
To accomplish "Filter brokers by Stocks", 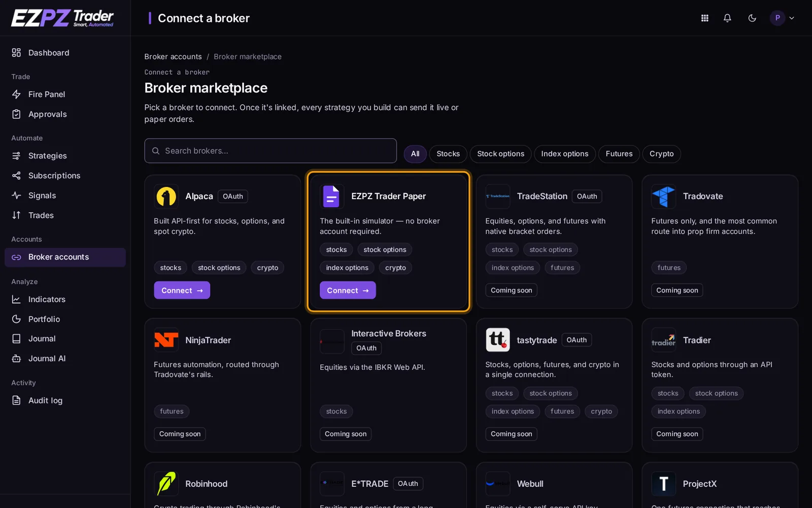I will [448, 154].
